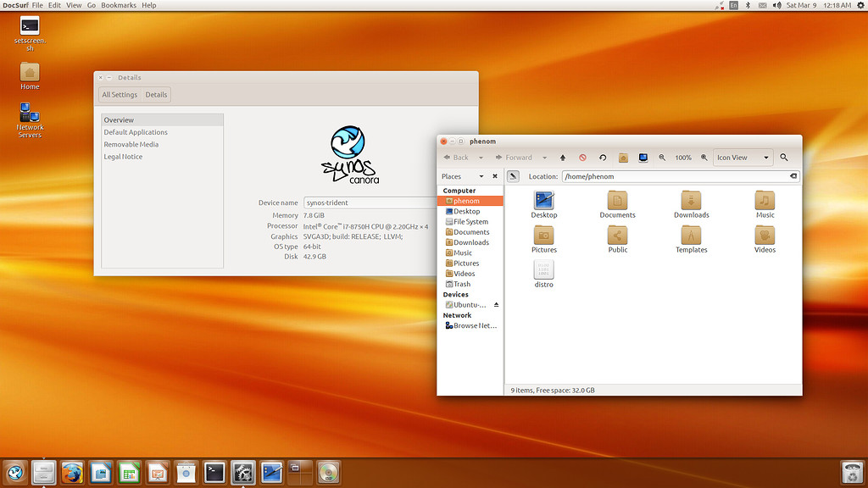This screenshot has height=488, width=868.
Task: View the Legal Notice page
Action: (125, 156)
